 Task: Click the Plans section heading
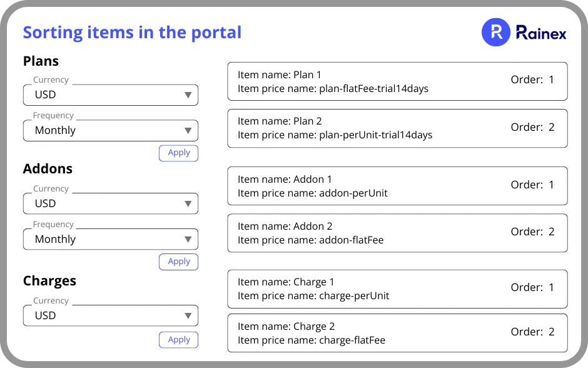(x=41, y=61)
